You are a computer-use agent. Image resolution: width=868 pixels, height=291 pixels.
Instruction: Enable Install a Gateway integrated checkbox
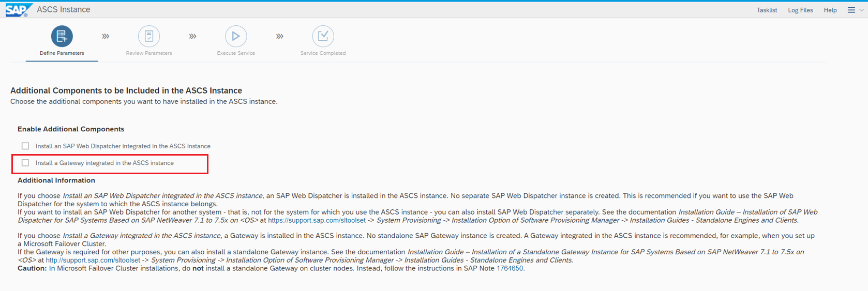(25, 162)
